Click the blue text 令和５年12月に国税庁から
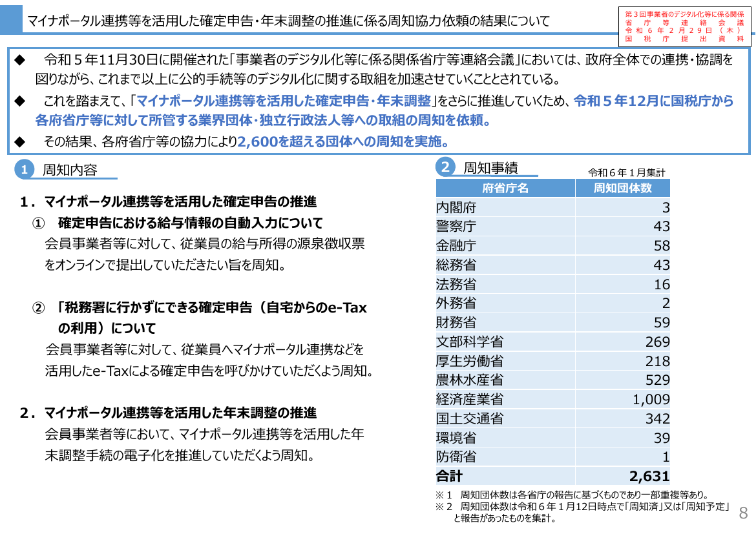 click(x=654, y=100)
